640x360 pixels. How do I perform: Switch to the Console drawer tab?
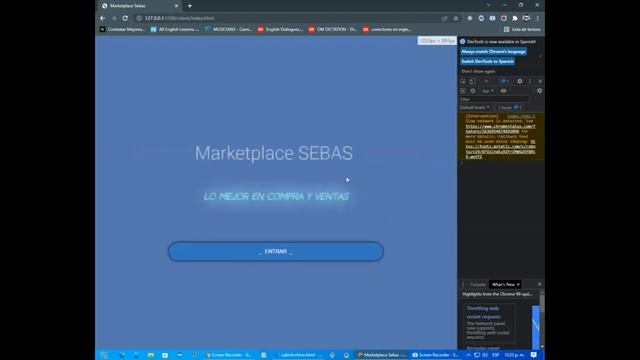tap(477, 284)
